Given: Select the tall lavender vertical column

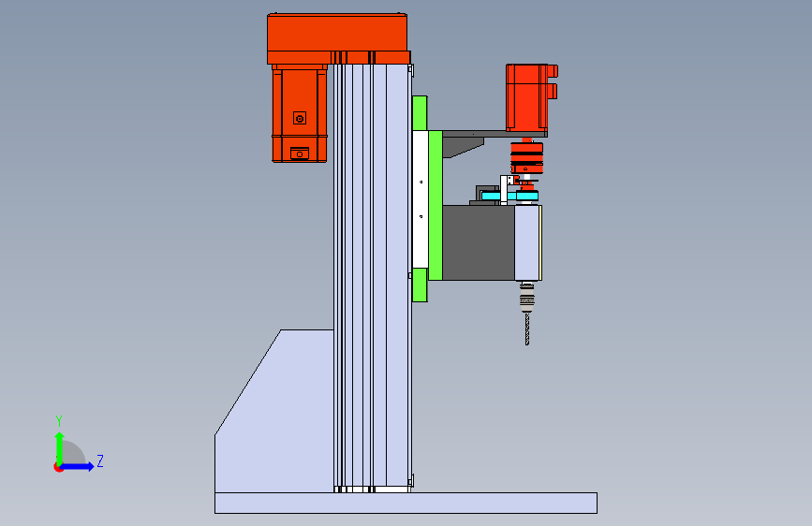Looking at the screenshot, I should coord(373,277).
